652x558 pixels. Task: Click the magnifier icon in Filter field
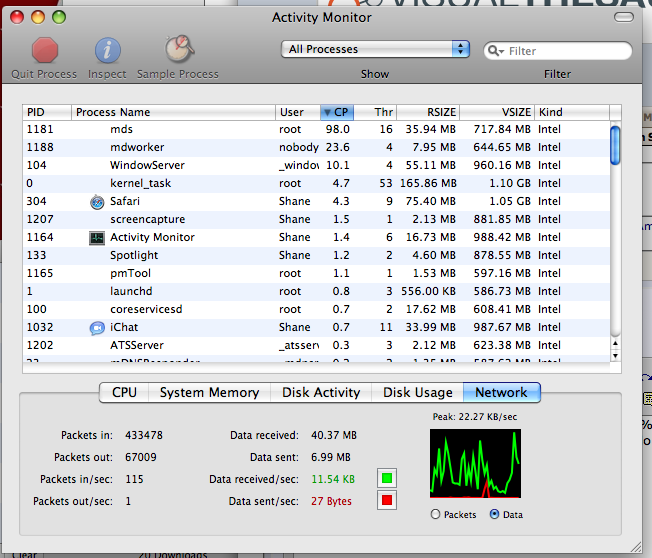click(496, 51)
